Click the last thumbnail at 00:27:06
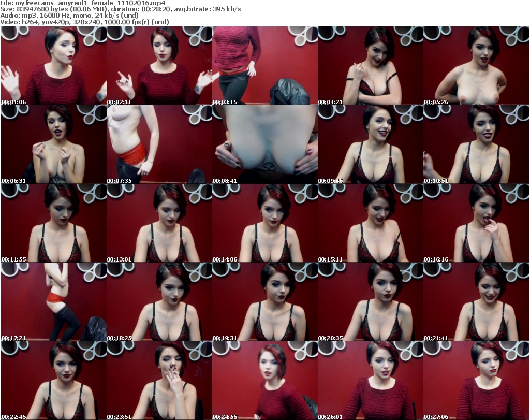 pyautogui.click(x=476, y=381)
